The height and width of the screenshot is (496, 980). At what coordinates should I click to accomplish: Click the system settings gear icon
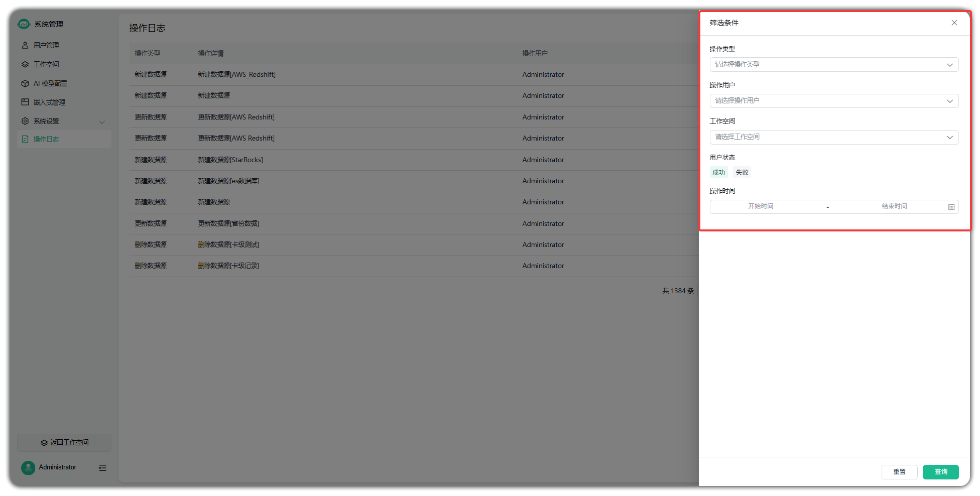pyautogui.click(x=25, y=121)
